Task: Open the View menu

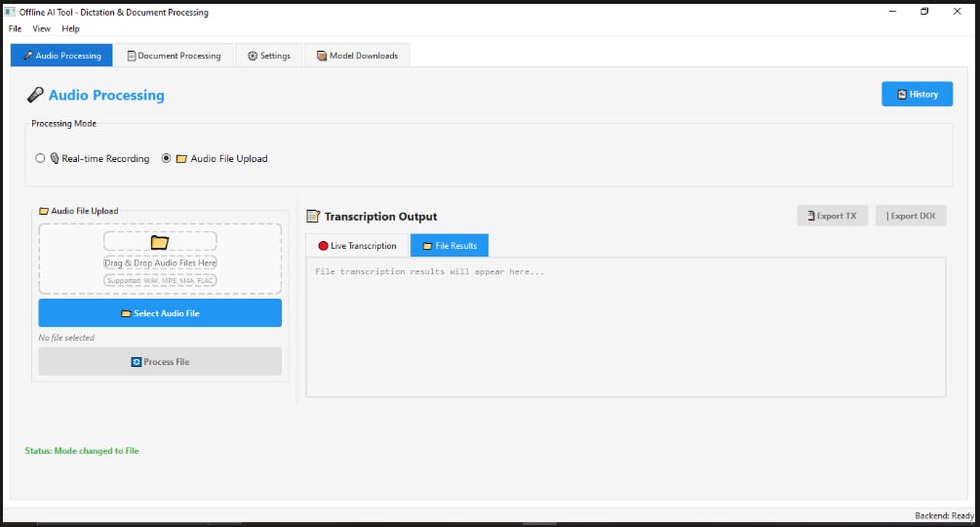Action: tap(41, 28)
